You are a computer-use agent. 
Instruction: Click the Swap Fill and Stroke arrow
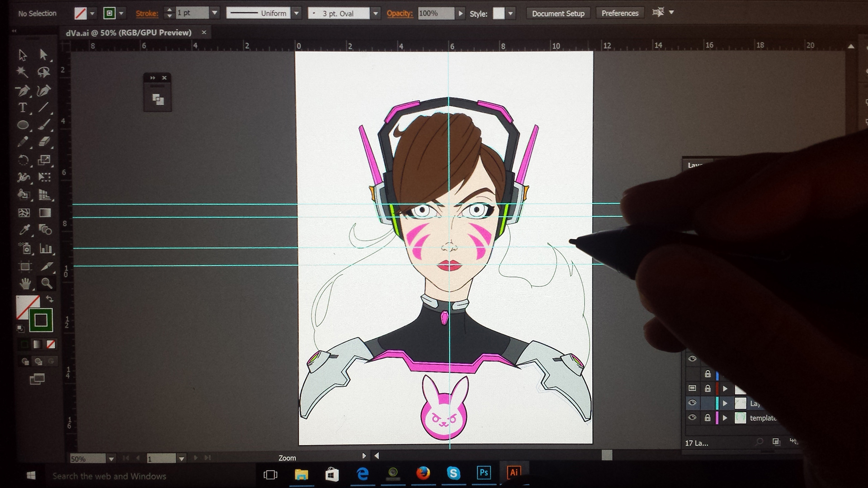point(50,299)
